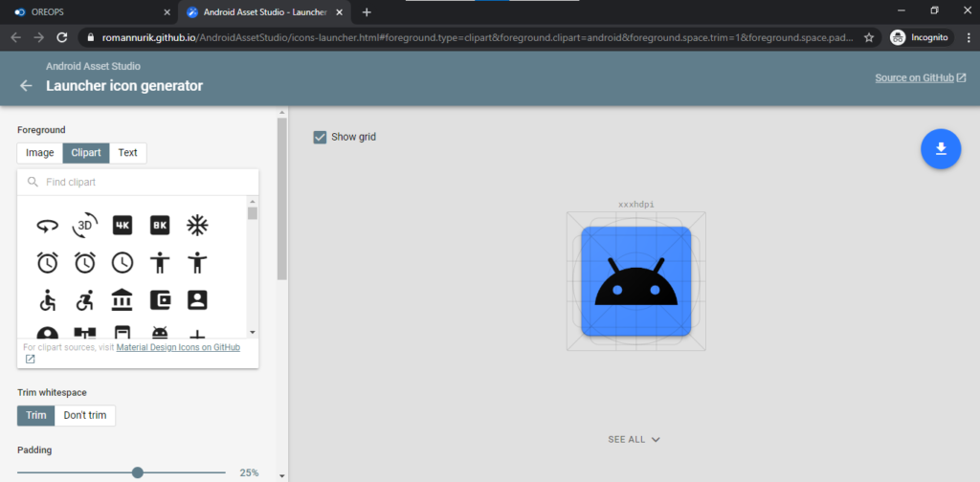
Task: Click the clipart list scroll-up arrow
Action: coord(253,202)
